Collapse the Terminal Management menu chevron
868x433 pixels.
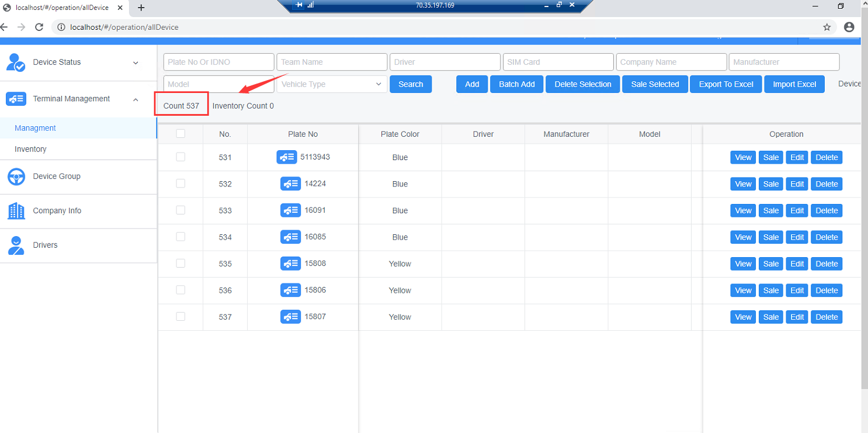136,99
